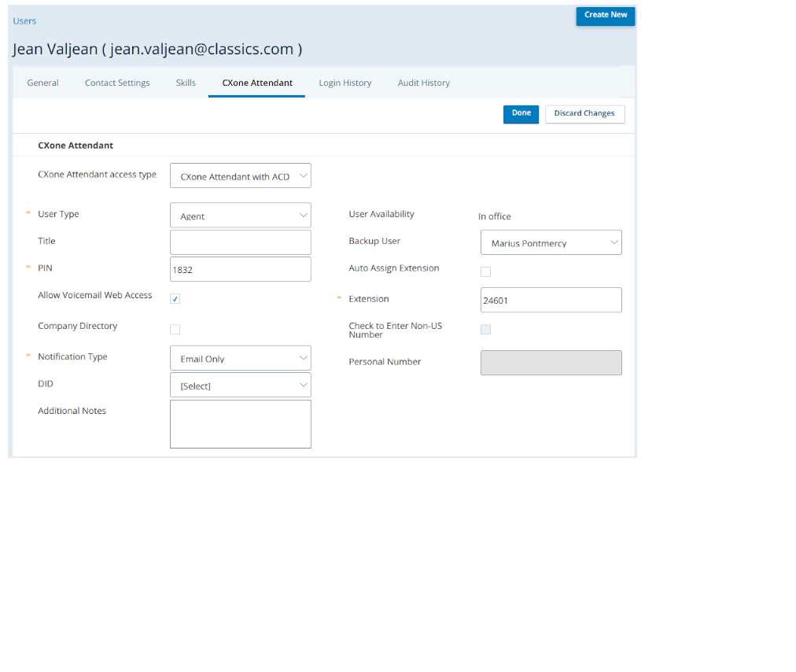Enable the Company Directory checkbox
Screen dimensions: 796x672
coord(175,330)
